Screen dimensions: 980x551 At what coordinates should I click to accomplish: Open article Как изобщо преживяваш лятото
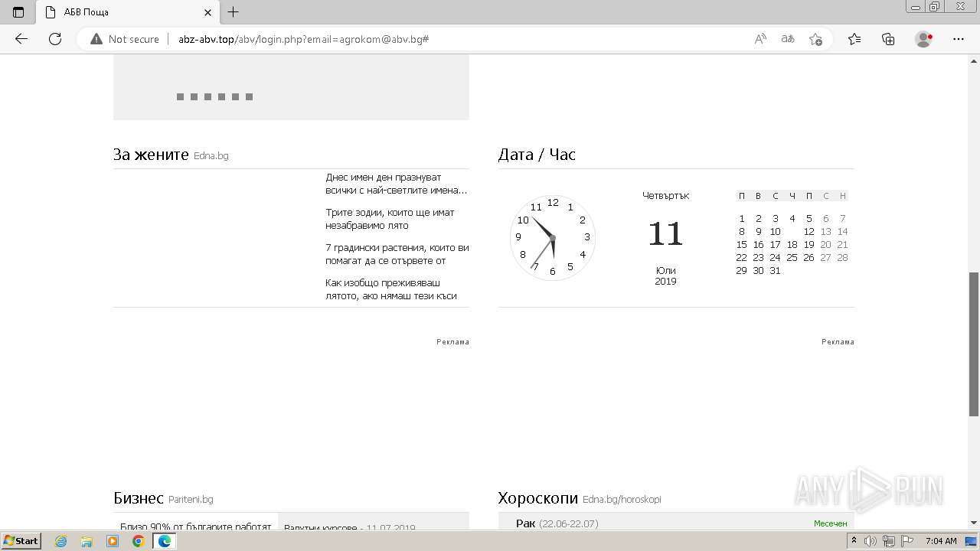click(391, 289)
